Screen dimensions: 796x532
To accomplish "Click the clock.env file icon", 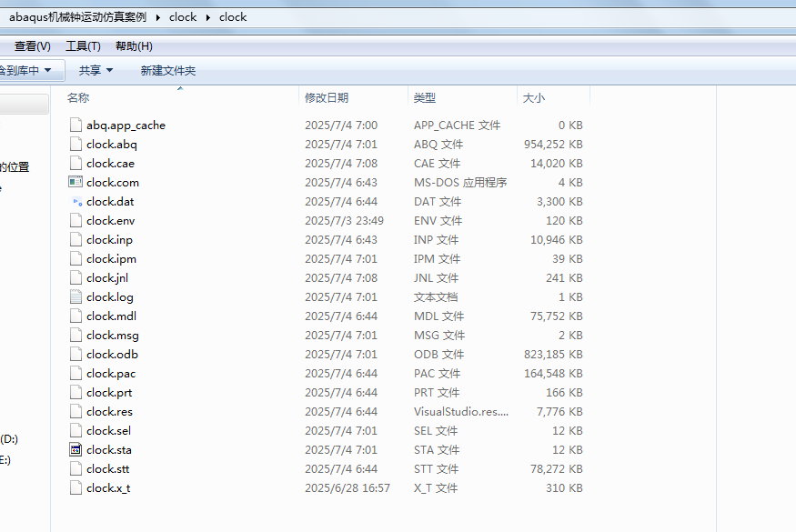I will coord(76,220).
